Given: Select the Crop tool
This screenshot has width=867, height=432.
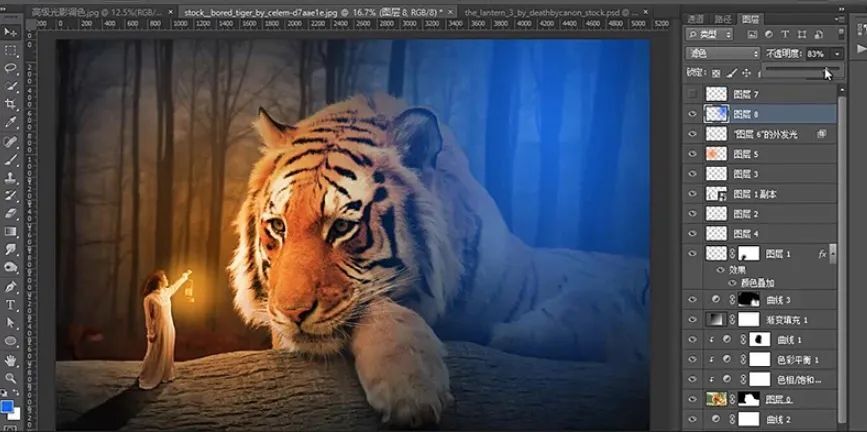Looking at the screenshot, I should point(11,104).
